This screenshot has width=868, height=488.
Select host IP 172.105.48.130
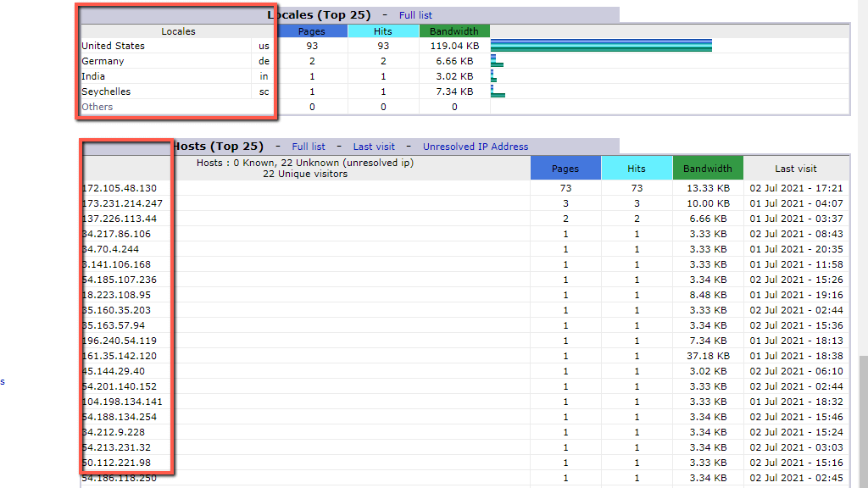(x=120, y=188)
